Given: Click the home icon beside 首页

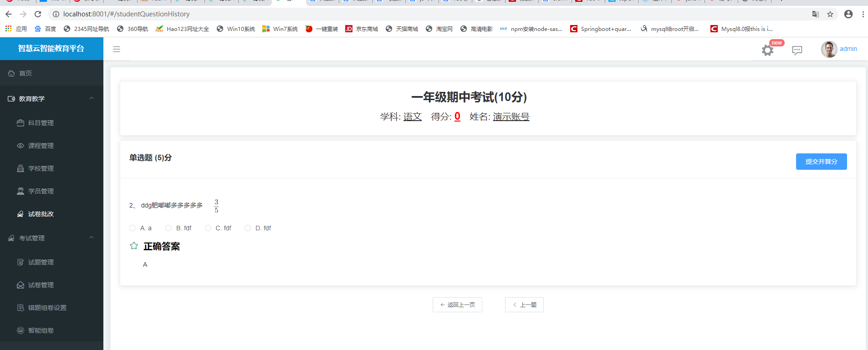Looking at the screenshot, I should pyautogui.click(x=11, y=73).
